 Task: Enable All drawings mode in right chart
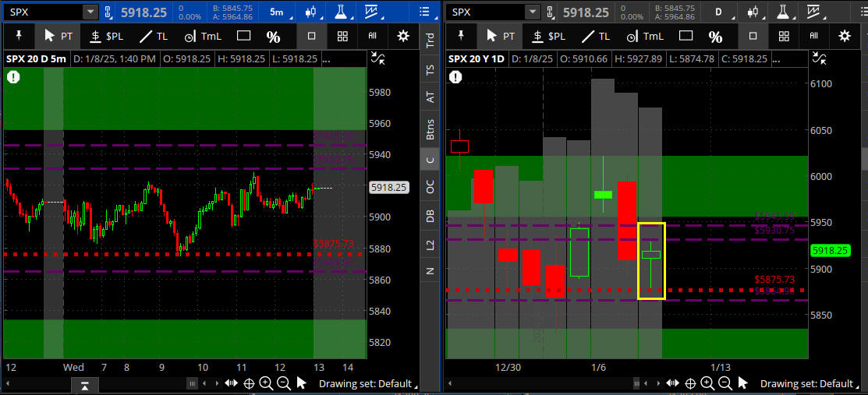tap(813, 36)
